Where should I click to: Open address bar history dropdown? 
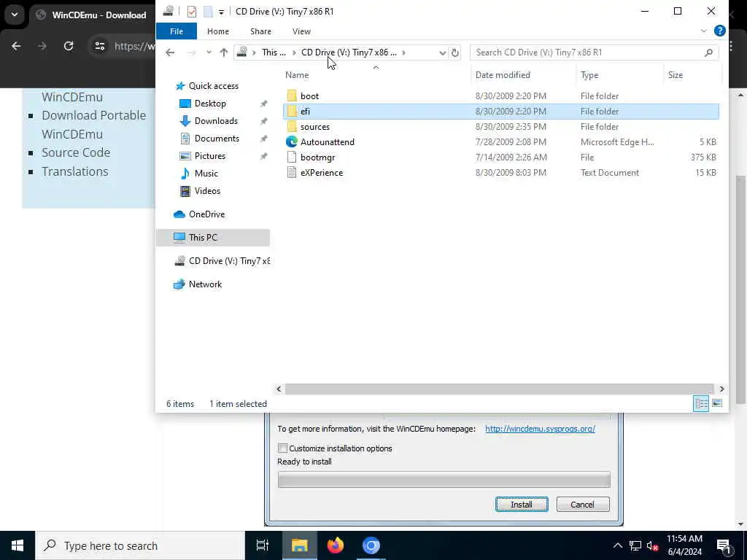click(x=442, y=52)
